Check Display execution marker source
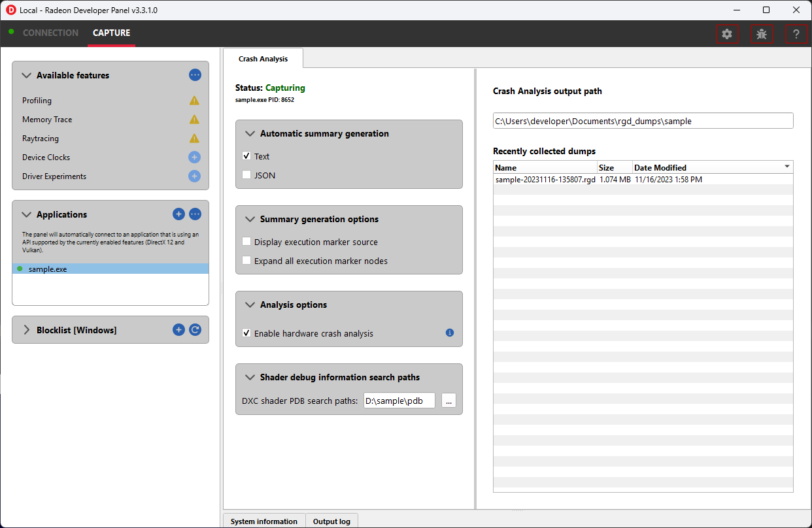Image resolution: width=812 pixels, height=528 pixels. tap(246, 242)
